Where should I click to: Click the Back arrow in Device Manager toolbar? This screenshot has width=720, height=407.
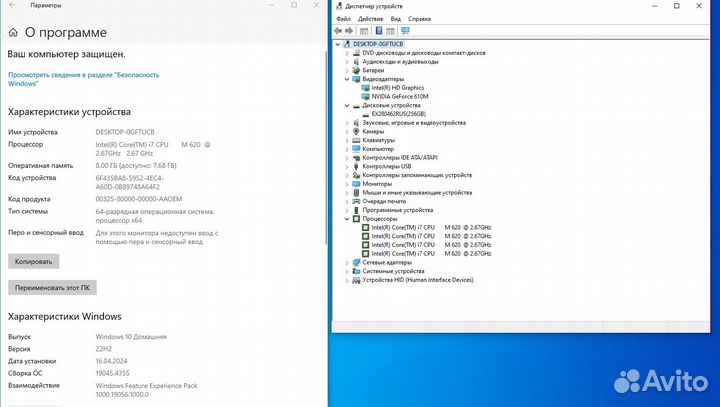pyautogui.click(x=338, y=31)
